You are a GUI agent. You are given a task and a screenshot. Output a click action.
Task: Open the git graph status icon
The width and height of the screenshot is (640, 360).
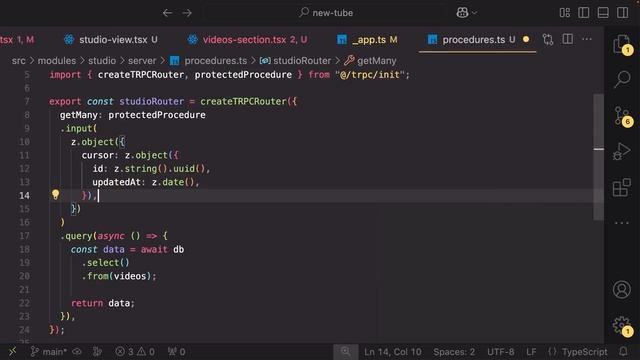(x=97, y=351)
